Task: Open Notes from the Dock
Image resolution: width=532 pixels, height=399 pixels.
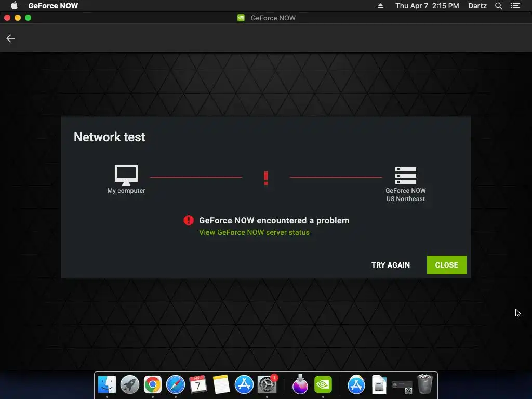Action: pos(221,385)
